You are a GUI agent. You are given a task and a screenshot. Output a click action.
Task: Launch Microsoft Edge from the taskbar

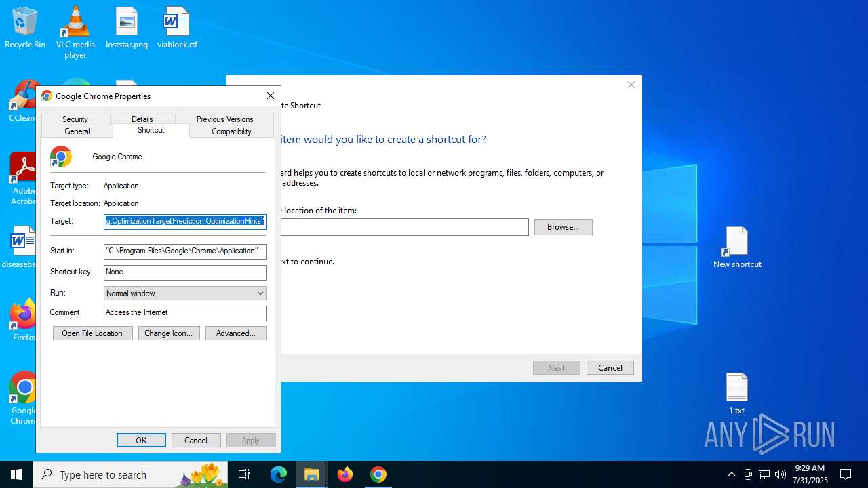coord(279,474)
